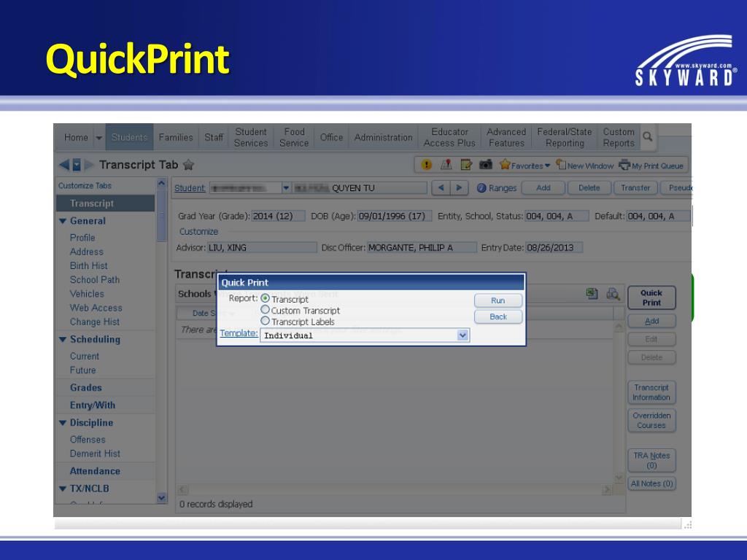Click the Transfer button
This screenshot has width=747, height=560.
coord(635,187)
